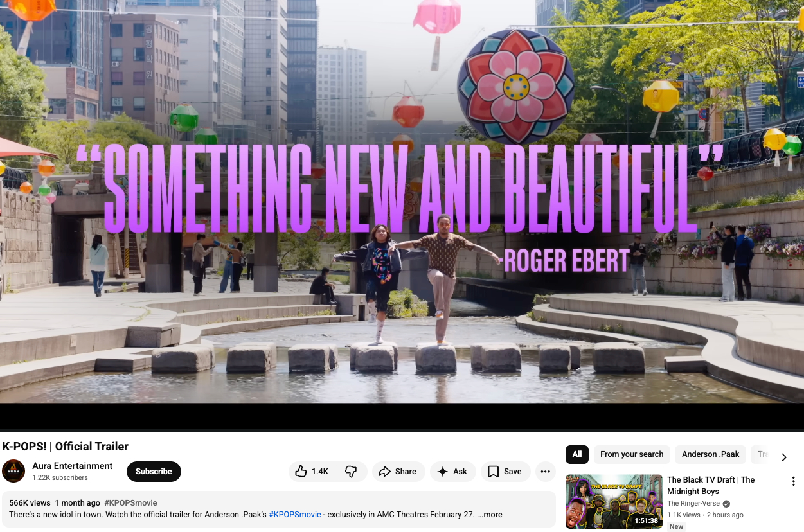Subscribe to Aura Entertainment
The height and width of the screenshot is (532, 804).
(154, 472)
